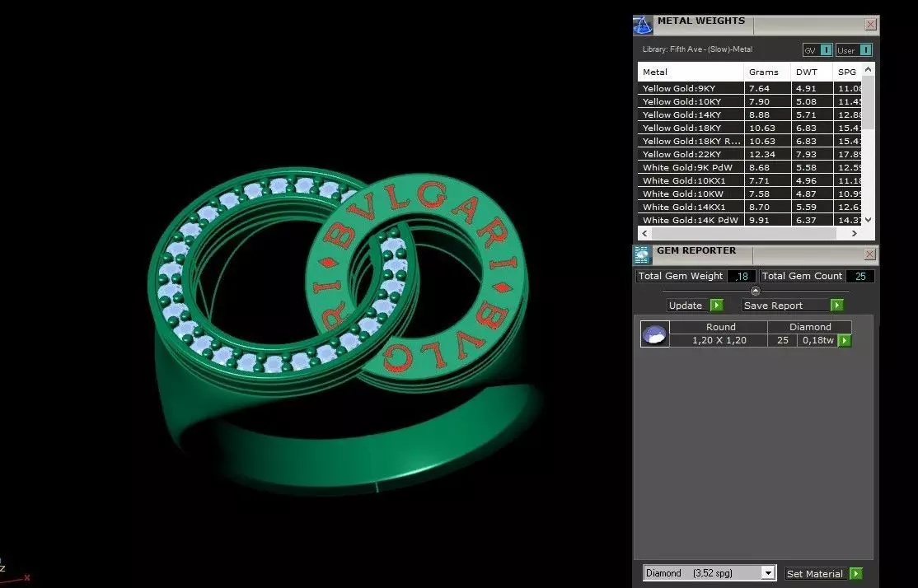This screenshot has width=918, height=588.
Task: Select the Yellow Gold:18KY R... row
Action: (751, 141)
